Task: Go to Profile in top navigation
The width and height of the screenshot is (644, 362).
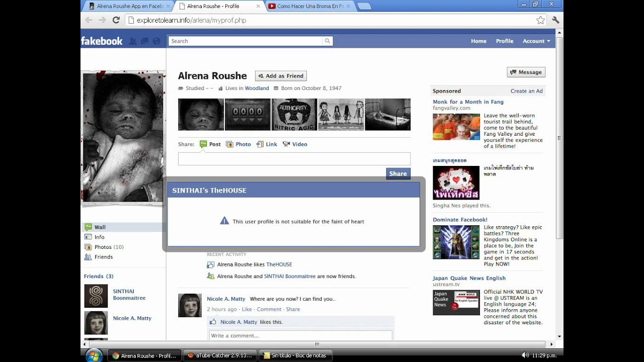Action: click(505, 41)
